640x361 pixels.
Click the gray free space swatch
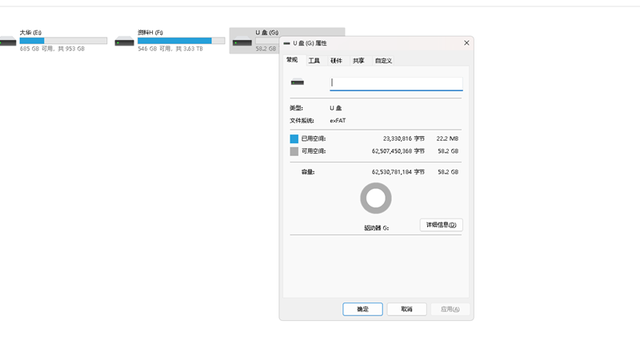tap(294, 152)
